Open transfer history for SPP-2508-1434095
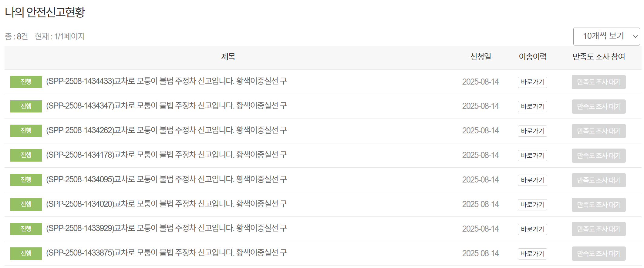The height and width of the screenshot is (268, 644). pos(532,180)
